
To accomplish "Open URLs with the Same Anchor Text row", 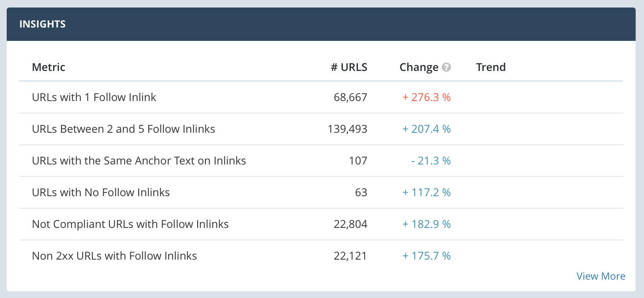I will pos(139,161).
